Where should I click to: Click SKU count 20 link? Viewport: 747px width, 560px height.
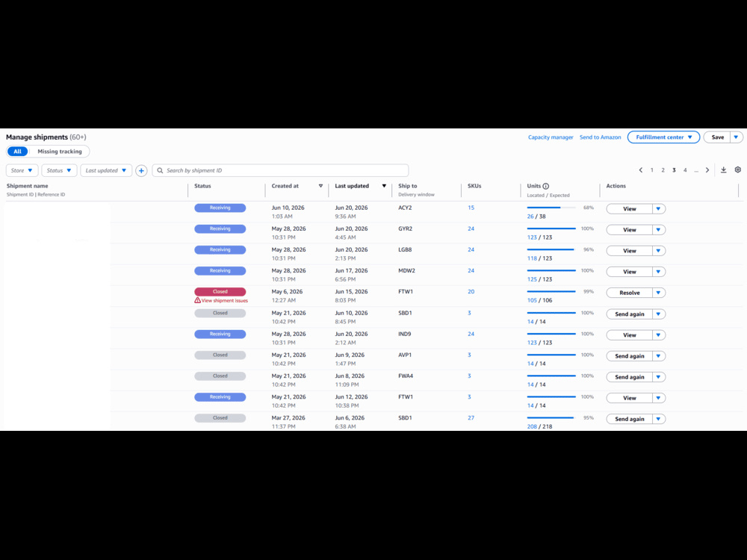pos(471,291)
